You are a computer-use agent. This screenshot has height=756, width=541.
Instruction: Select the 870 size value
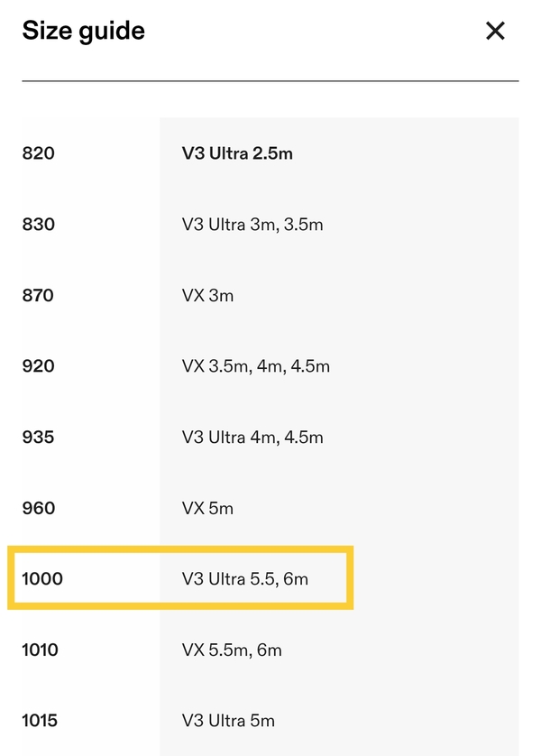39,295
